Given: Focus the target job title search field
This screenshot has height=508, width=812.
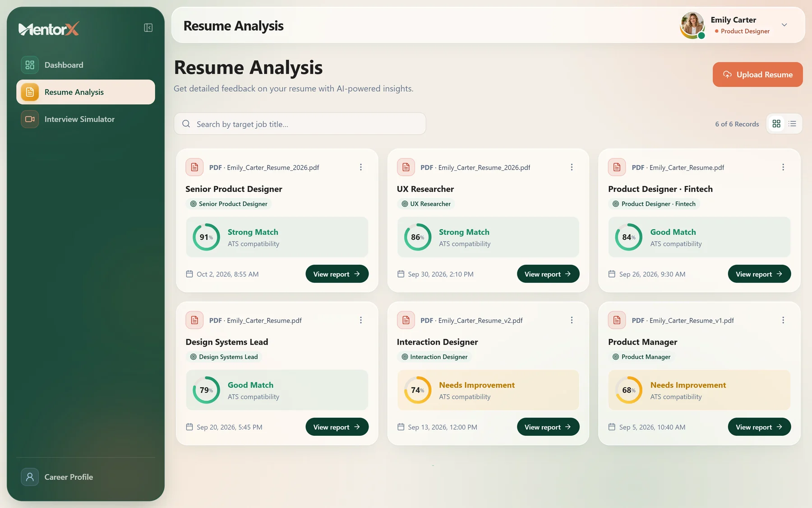Looking at the screenshot, I should click(300, 124).
